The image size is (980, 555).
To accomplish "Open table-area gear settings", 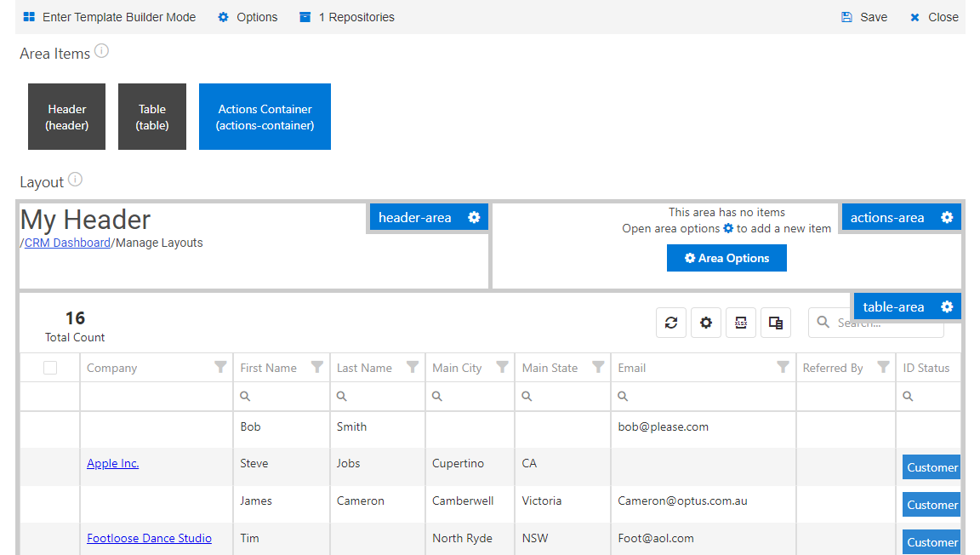I will tap(947, 306).
